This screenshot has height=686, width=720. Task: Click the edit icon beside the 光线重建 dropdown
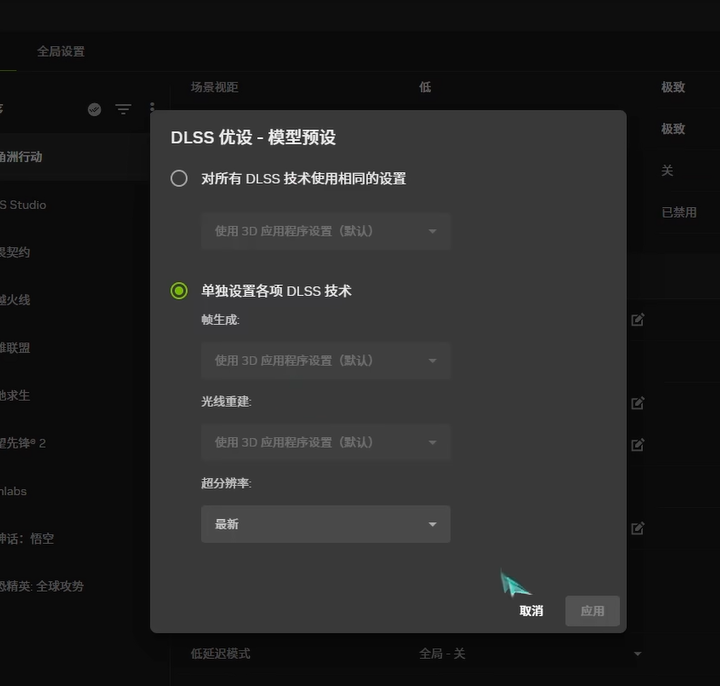(638, 444)
